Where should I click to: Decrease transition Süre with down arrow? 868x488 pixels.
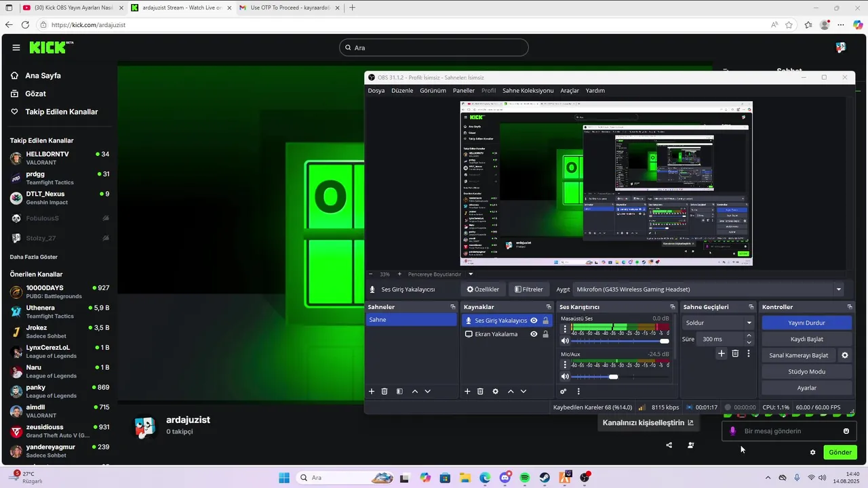tap(749, 342)
